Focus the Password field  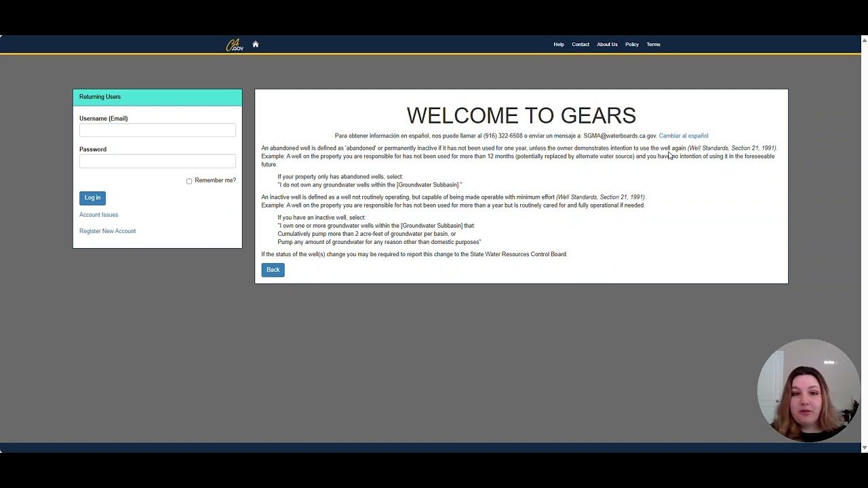pyautogui.click(x=157, y=161)
